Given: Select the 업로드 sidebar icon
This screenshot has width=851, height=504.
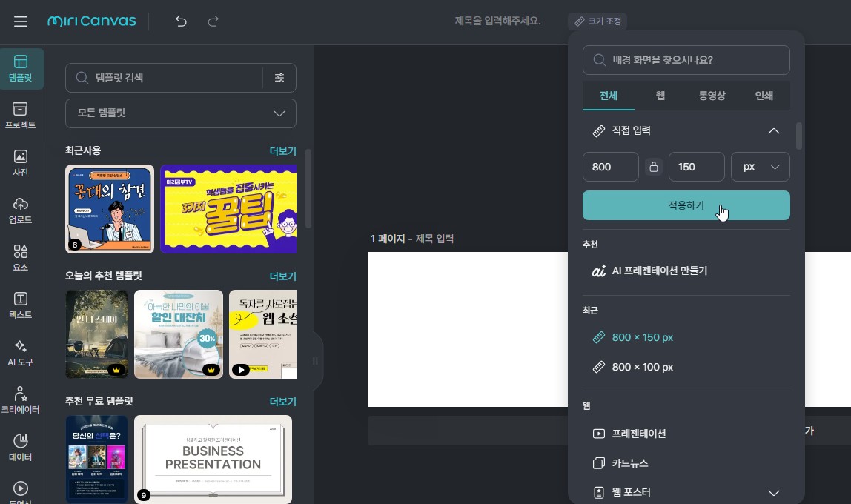Looking at the screenshot, I should [x=20, y=210].
